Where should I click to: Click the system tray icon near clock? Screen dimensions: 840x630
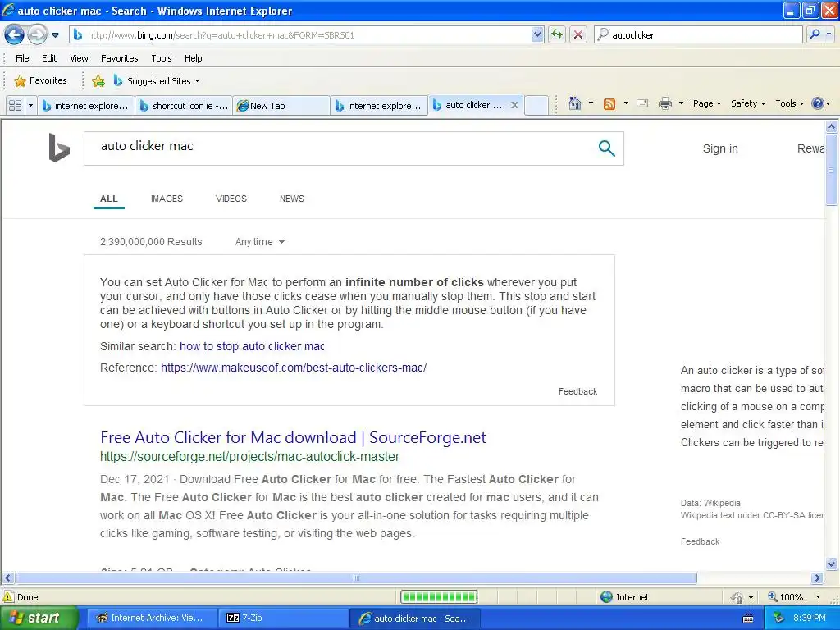coord(778,618)
